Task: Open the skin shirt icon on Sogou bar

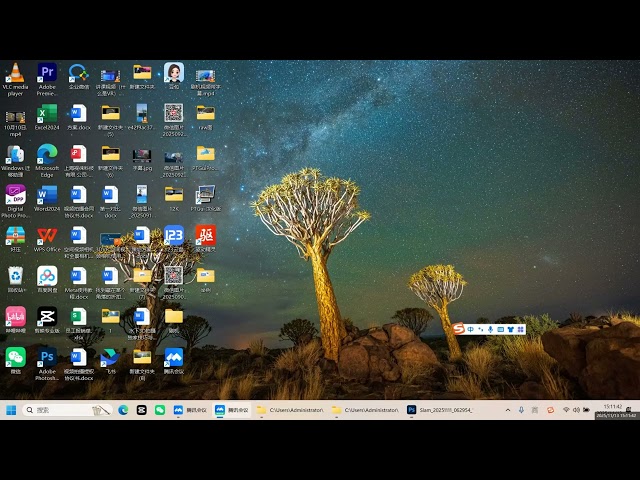Action: click(x=511, y=329)
